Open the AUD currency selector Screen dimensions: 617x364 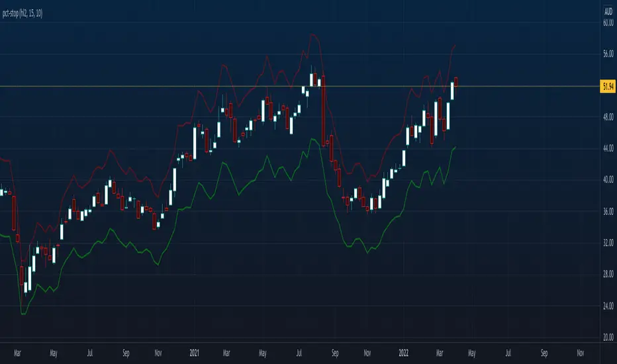pyautogui.click(x=608, y=12)
